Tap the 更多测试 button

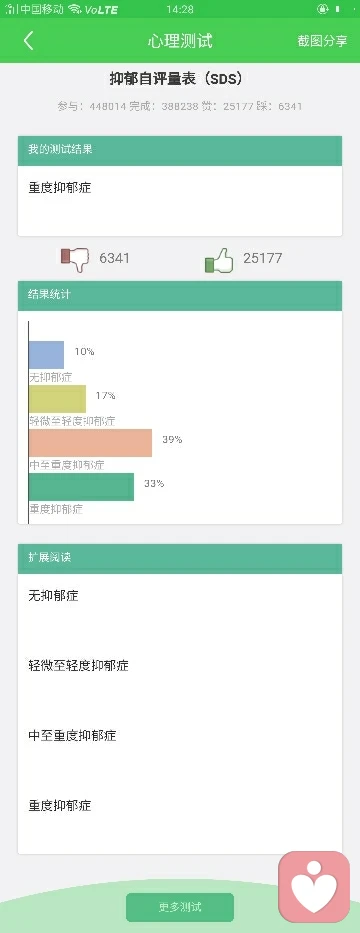pos(180,907)
